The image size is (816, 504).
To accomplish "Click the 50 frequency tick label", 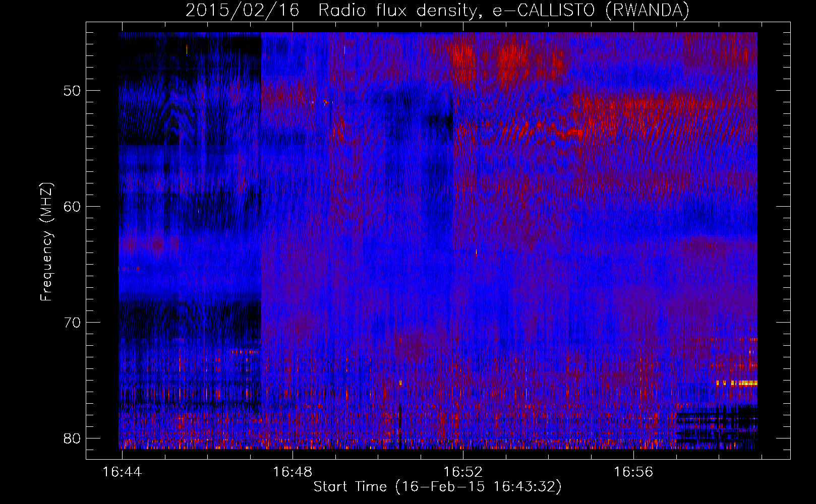I will tap(73, 91).
